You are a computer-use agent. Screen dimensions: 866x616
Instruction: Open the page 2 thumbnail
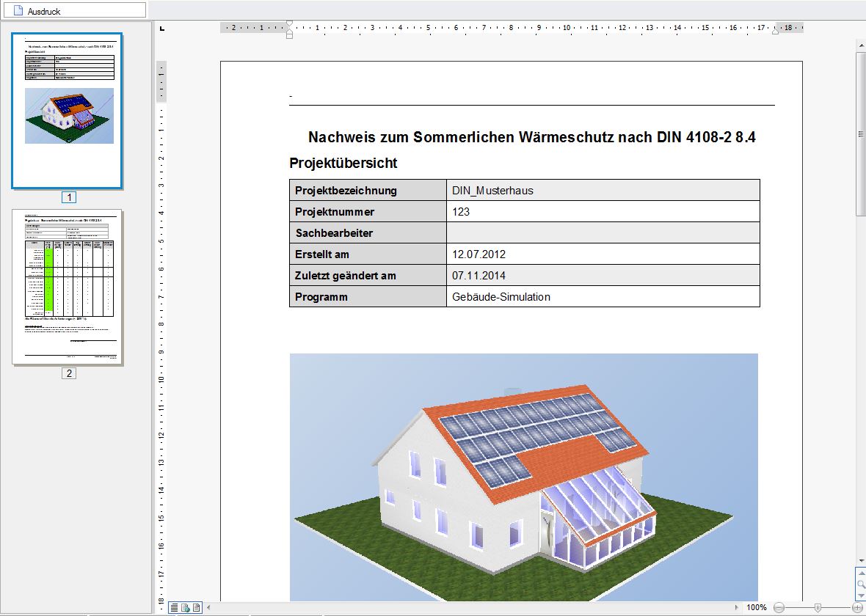[x=68, y=287]
